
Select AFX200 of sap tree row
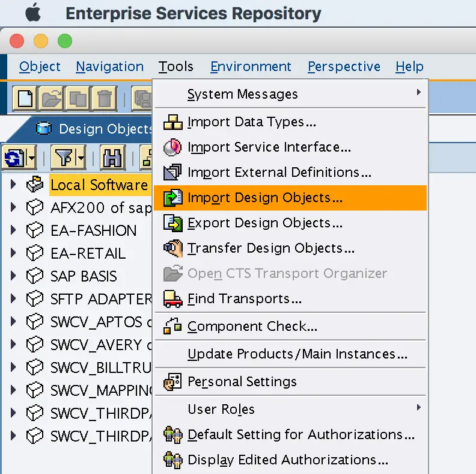102,208
